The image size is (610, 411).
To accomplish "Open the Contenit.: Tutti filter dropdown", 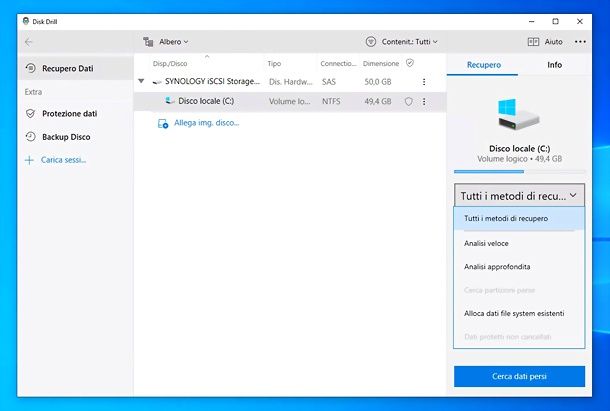I will (x=409, y=42).
